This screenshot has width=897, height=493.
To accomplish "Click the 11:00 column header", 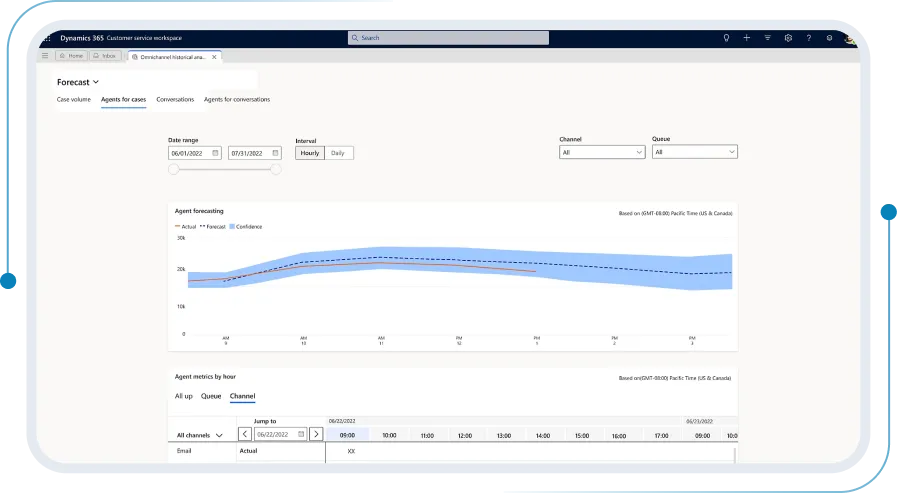I will coord(427,436).
